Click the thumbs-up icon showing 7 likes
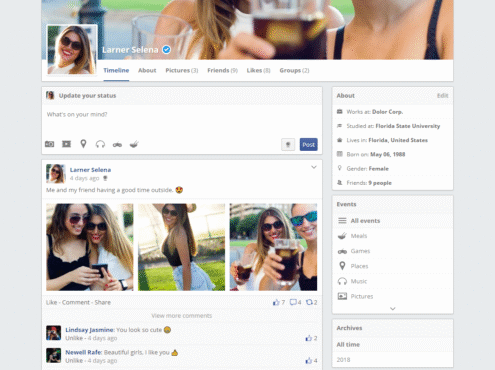This screenshot has height=370, width=495. click(x=276, y=302)
